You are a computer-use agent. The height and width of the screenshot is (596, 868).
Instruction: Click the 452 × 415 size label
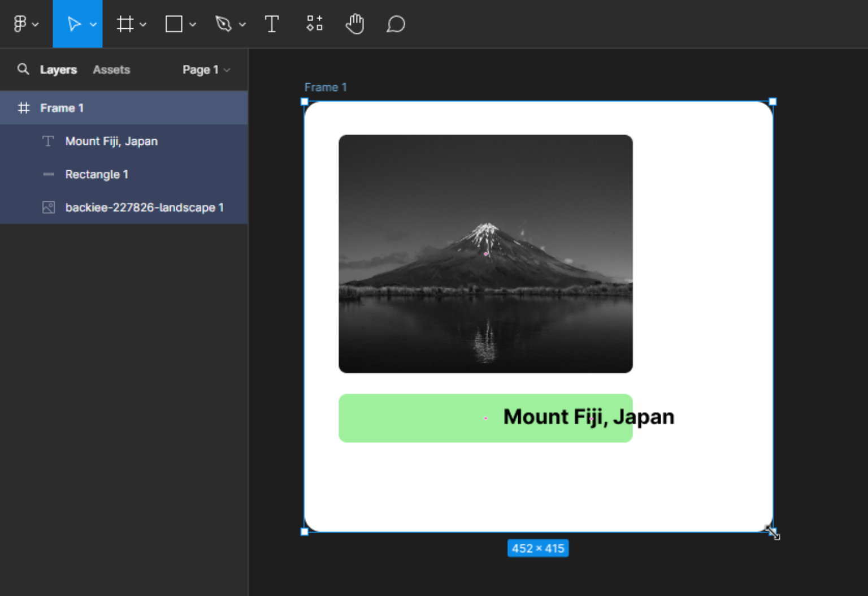click(x=538, y=549)
